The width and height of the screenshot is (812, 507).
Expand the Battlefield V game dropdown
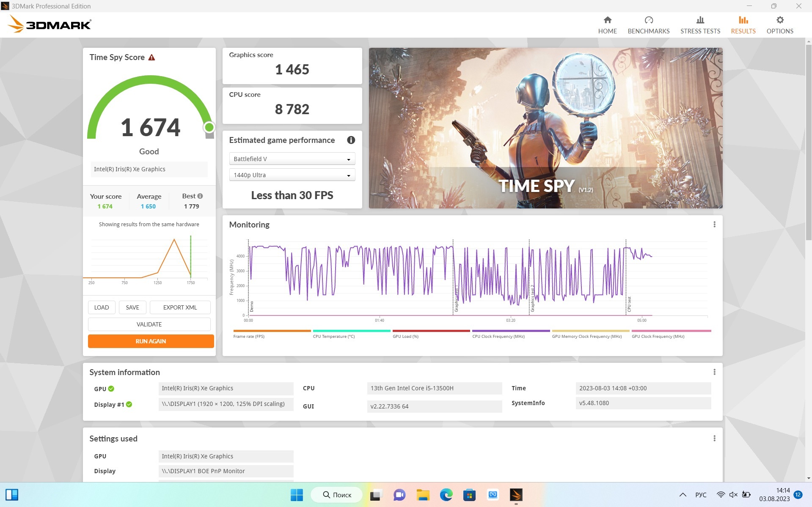tap(292, 159)
